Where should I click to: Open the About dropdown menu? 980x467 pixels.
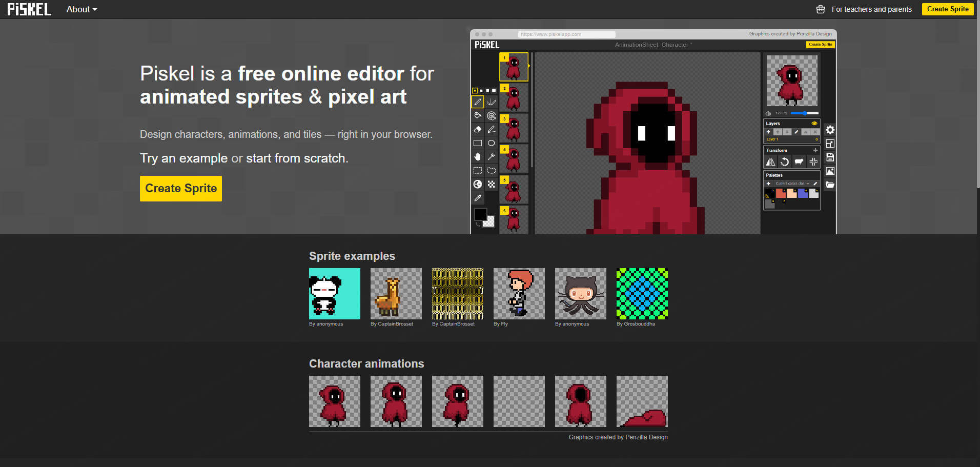pyautogui.click(x=81, y=9)
